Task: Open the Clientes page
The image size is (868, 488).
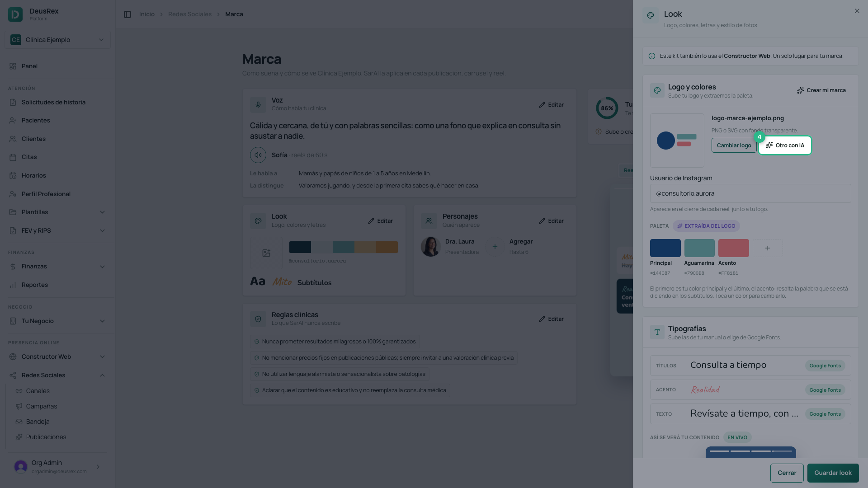Action: (x=57, y=139)
